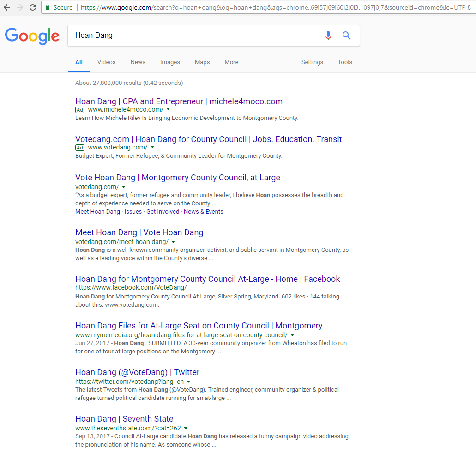Open Hoan Dang Files for At-Large Seat result
Screen dimensions: 476x459
(203, 326)
